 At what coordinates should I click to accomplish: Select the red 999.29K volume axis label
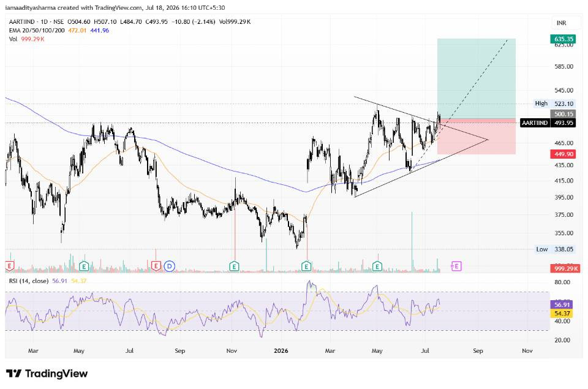[565, 268]
